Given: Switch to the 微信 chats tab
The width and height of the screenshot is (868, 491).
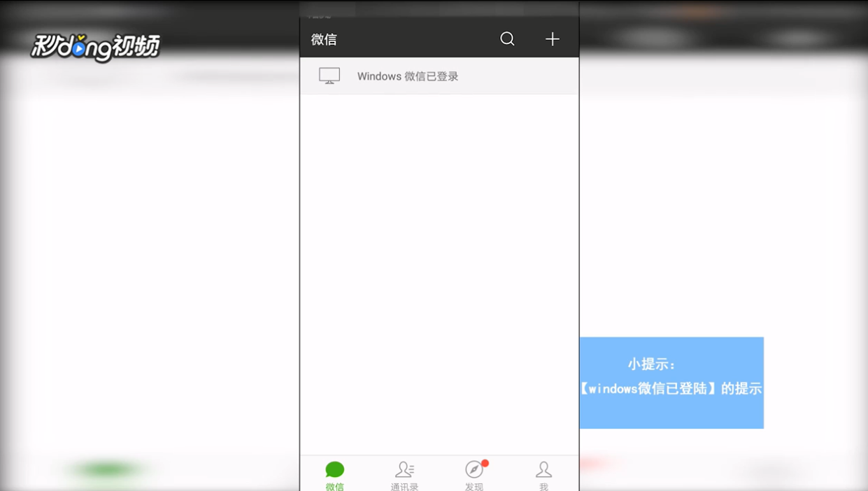Looking at the screenshot, I should (335, 476).
